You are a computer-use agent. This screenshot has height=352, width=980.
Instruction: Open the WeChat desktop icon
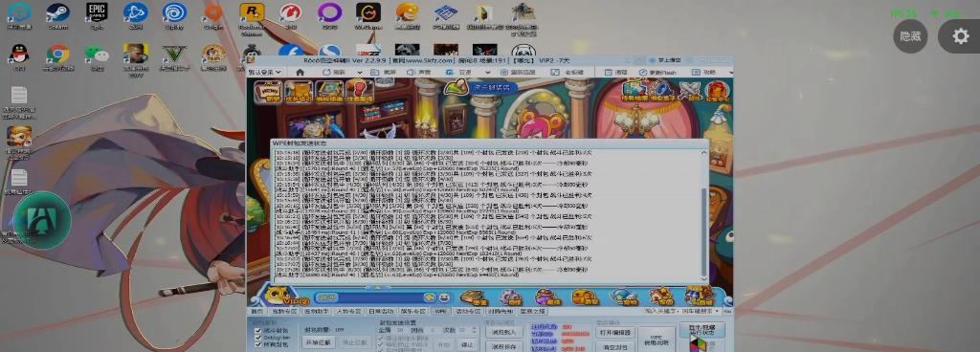97,55
